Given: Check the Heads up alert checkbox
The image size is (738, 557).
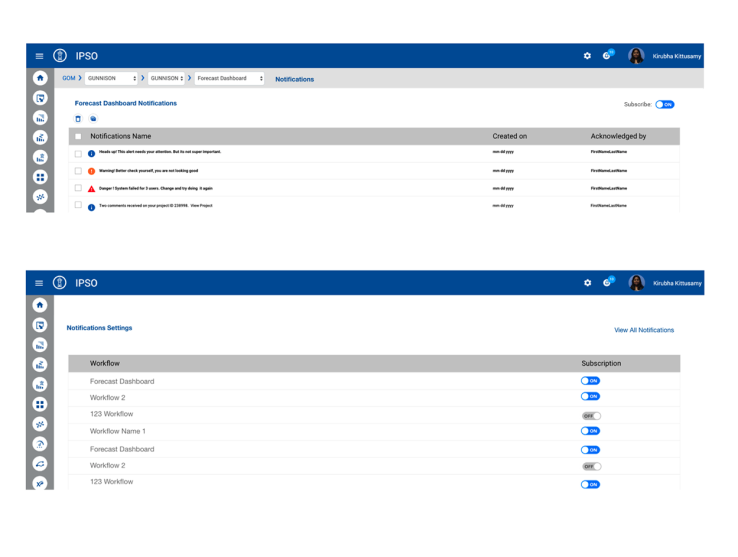Looking at the screenshot, I should click(x=78, y=153).
